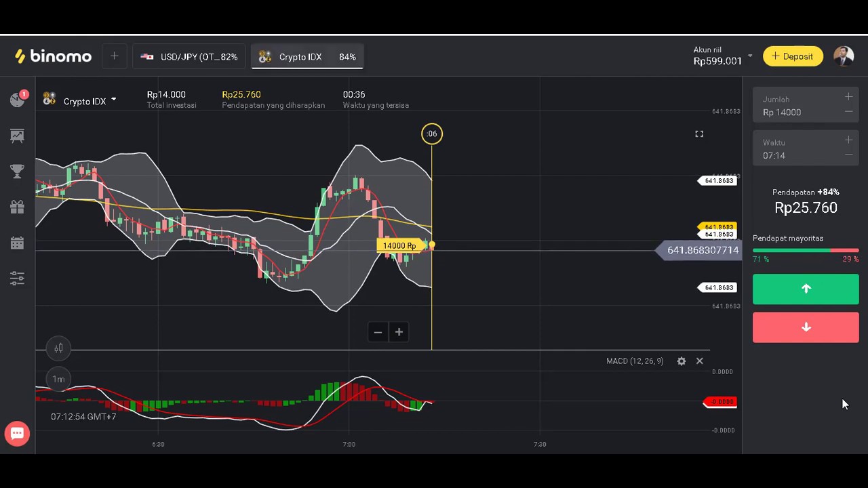Open the user profile avatar
Image resolution: width=868 pixels, height=488 pixels.
click(844, 56)
